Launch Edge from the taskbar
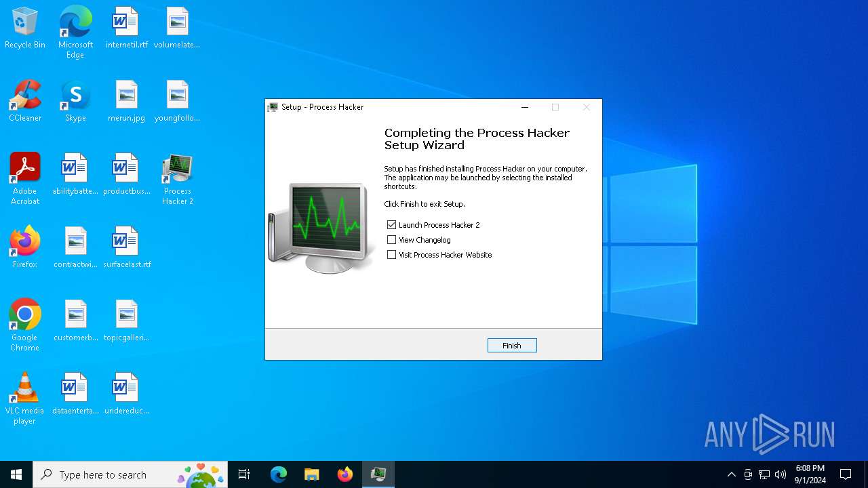Image resolution: width=868 pixels, height=488 pixels. [x=278, y=474]
